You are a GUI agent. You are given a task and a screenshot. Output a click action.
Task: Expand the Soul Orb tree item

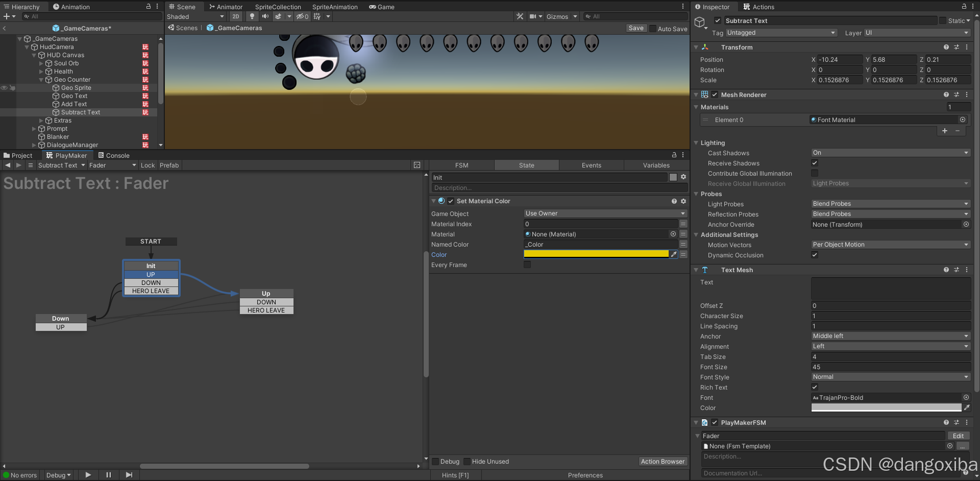[41, 63]
